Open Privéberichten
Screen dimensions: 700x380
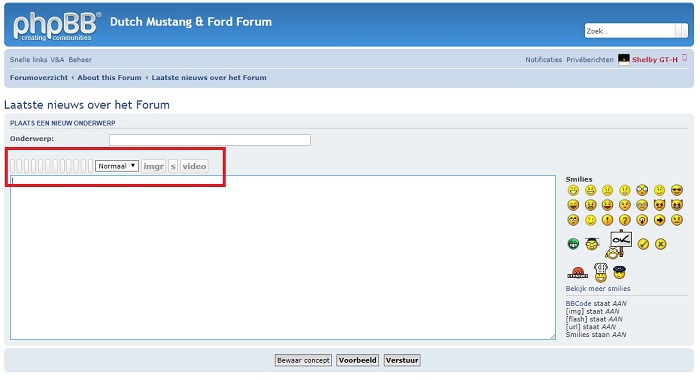(x=590, y=59)
